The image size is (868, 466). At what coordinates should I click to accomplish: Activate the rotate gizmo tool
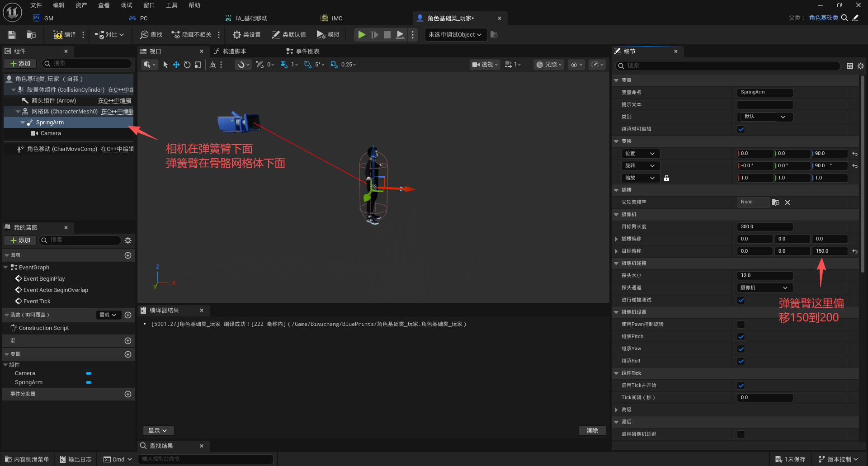[x=187, y=65]
